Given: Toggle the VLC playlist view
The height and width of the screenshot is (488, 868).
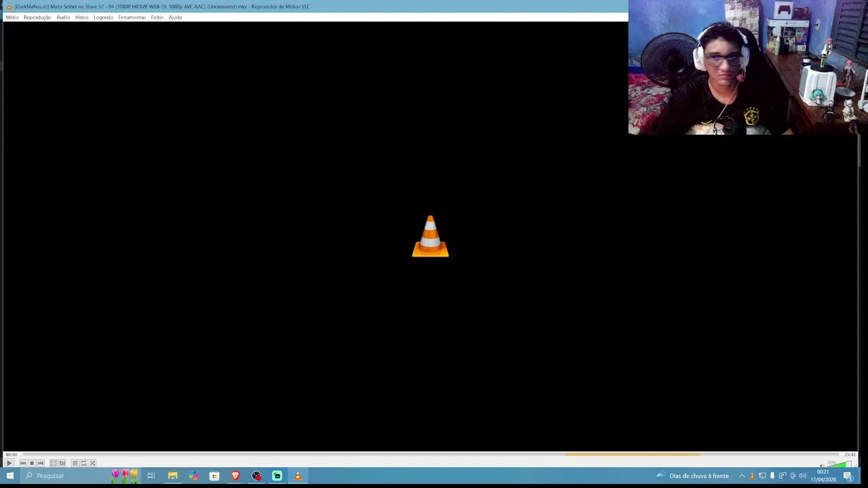Looking at the screenshot, I should [75, 463].
